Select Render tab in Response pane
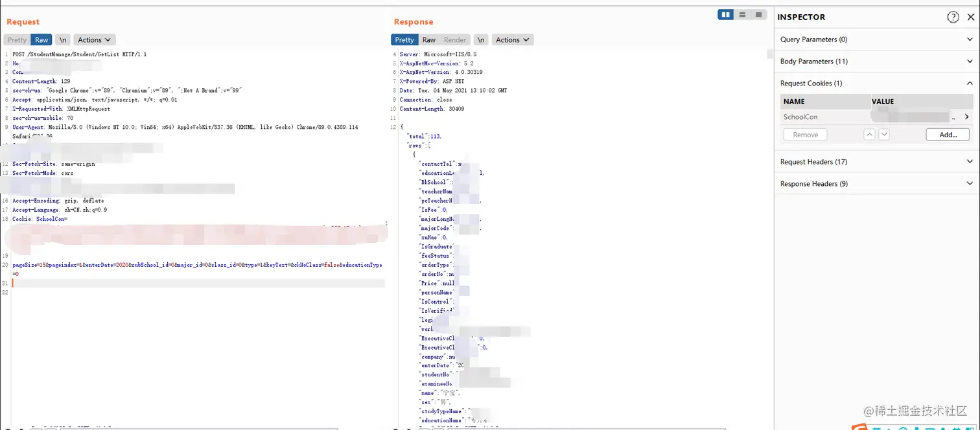 [x=455, y=40]
